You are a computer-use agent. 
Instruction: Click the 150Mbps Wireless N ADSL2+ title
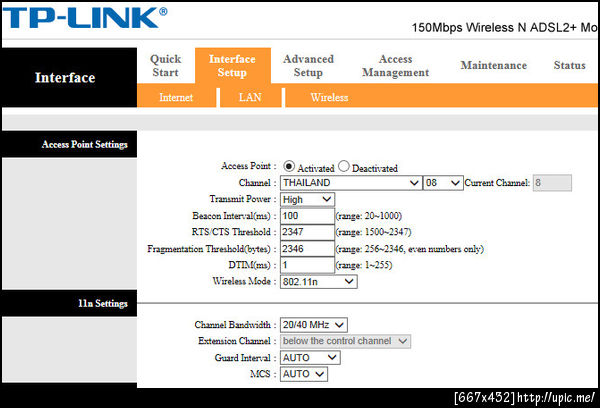coord(504,28)
